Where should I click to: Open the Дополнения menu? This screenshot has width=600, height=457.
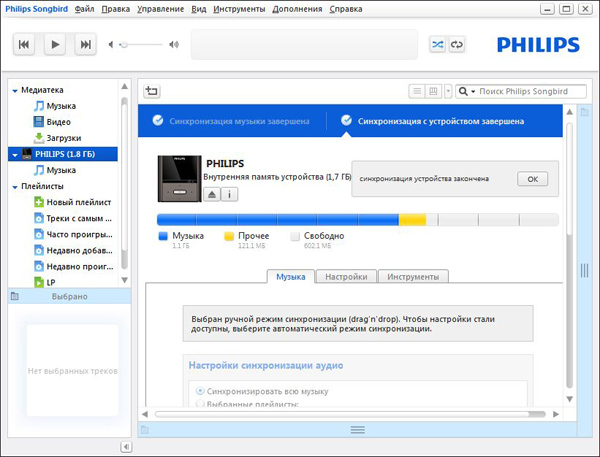point(297,9)
